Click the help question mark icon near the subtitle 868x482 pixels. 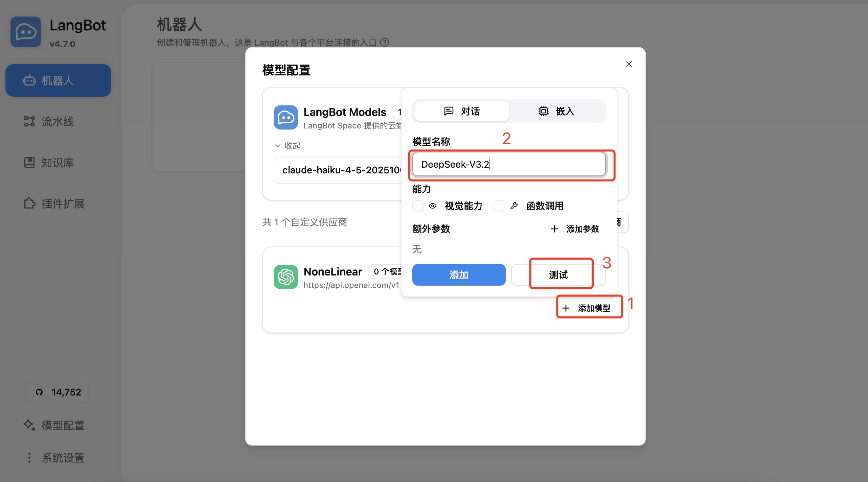point(385,42)
